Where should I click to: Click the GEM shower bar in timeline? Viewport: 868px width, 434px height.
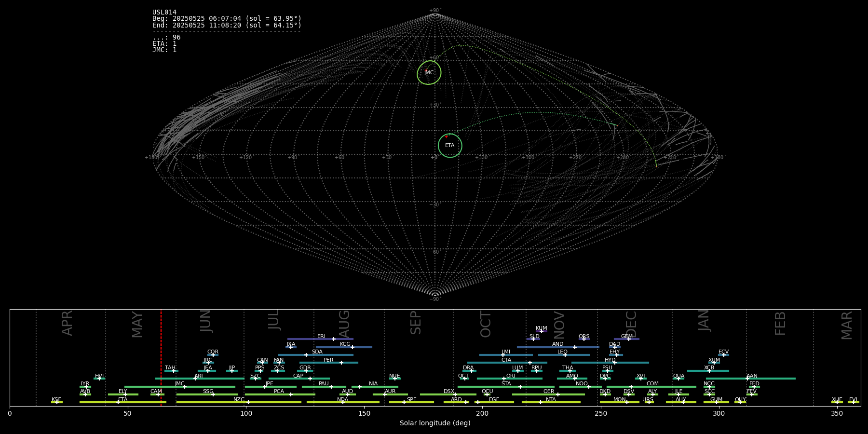[x=626, y=339]
